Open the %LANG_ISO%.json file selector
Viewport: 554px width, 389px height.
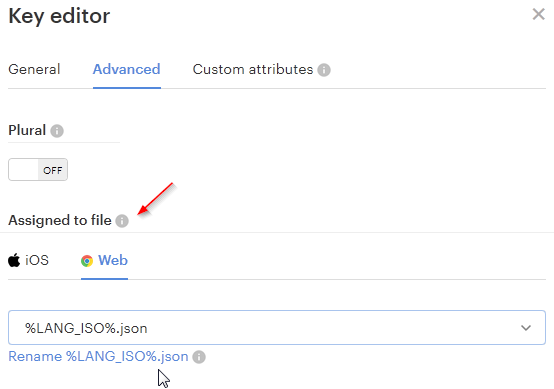277,328
